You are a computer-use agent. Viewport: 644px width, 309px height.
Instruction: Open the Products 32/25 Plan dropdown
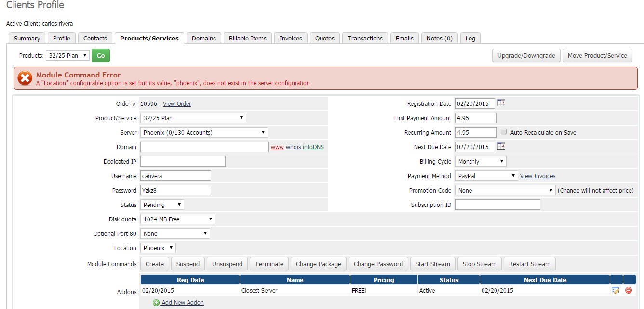coord(67,55)
